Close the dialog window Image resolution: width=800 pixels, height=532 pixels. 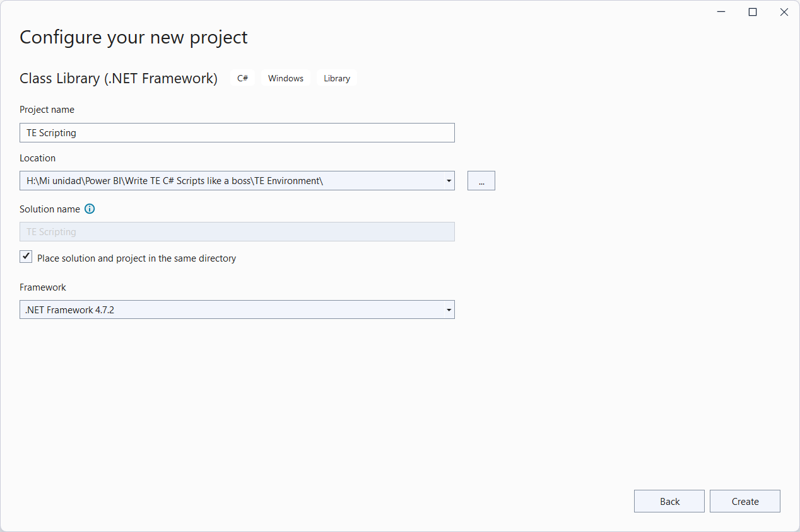[784, 12]
